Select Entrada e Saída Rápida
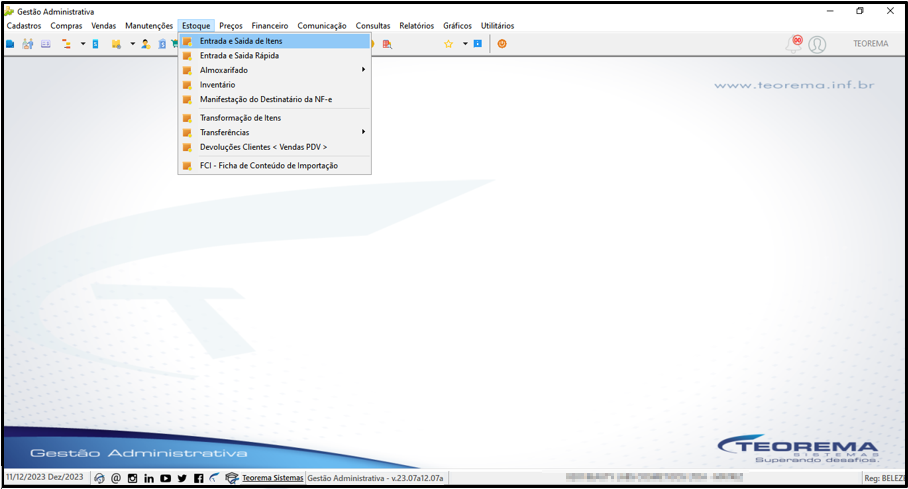Viewport: 908px width, 489px height. click(274, 56)
